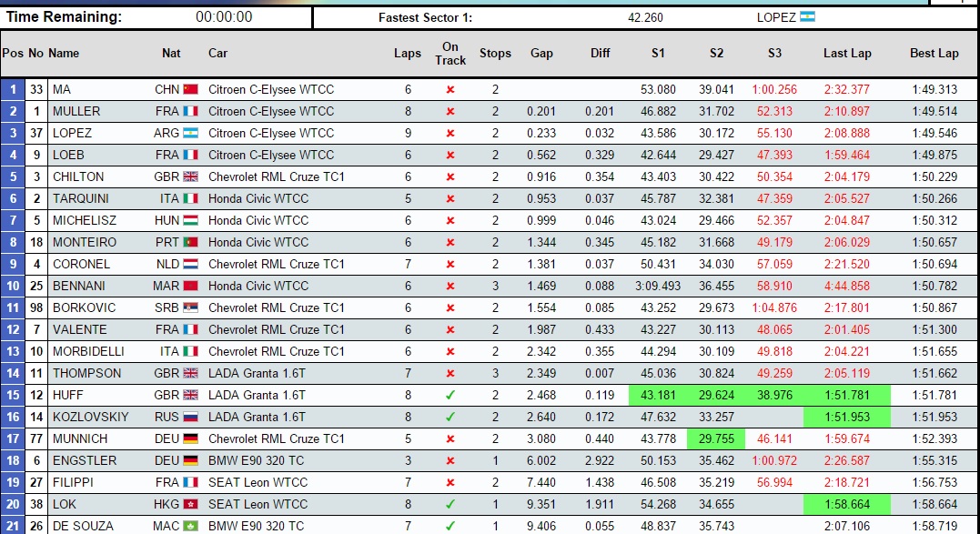Click the Hong Kong flag in LOK's row
Screen dimensions: 980x534
pyautogui.click(x=190, y=504)
